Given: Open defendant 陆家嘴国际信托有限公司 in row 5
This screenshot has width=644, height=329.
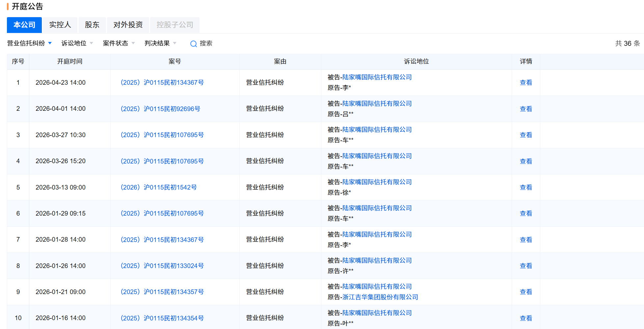Looking at the screenshot, I should (x=377, y=182).
